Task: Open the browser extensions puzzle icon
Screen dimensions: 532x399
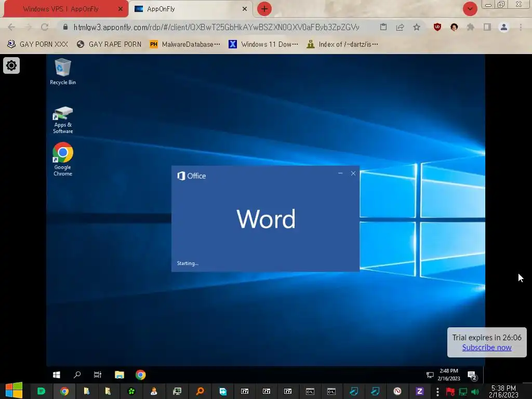Action: (471, 27)
